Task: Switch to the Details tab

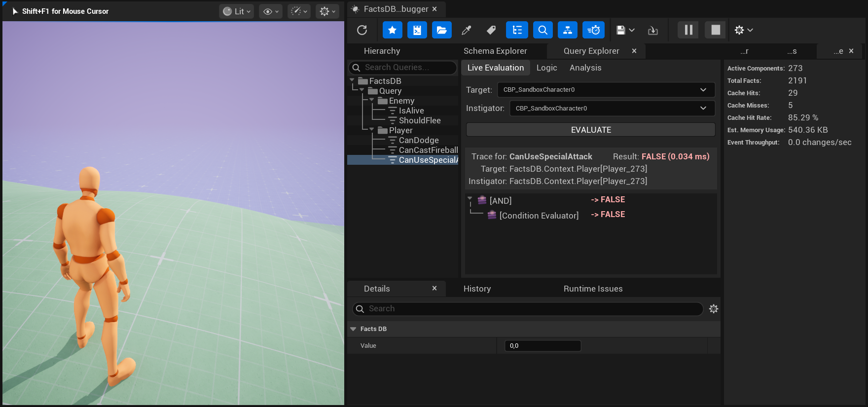Action: click(377, 289)
